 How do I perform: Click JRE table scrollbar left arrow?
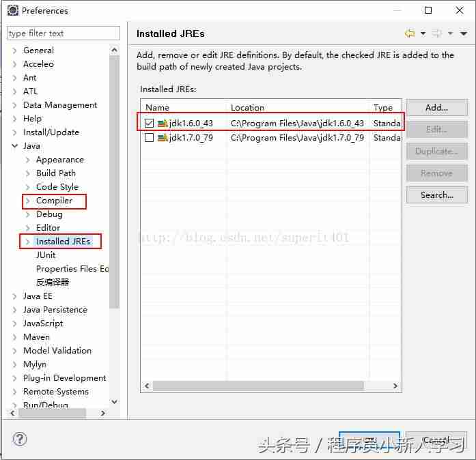tap(147, 386)
